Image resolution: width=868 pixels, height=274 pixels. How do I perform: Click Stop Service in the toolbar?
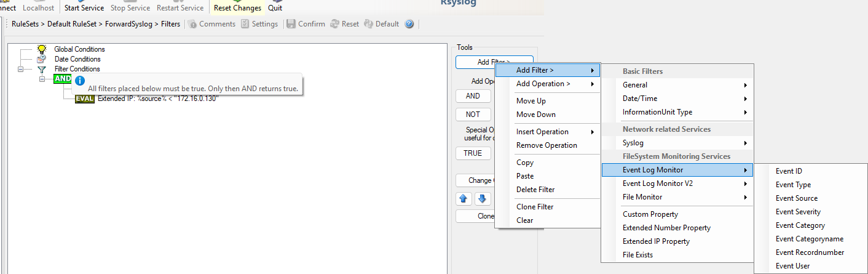tap(131, 8)
